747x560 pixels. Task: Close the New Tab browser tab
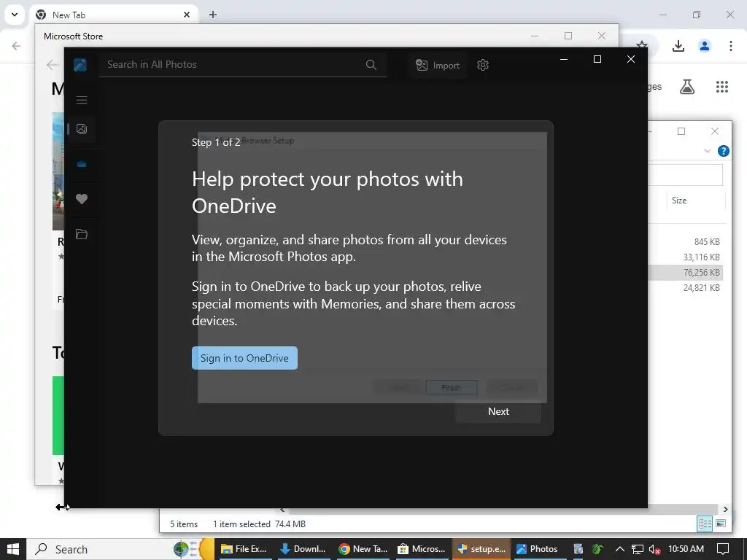[x=187, y=15]
